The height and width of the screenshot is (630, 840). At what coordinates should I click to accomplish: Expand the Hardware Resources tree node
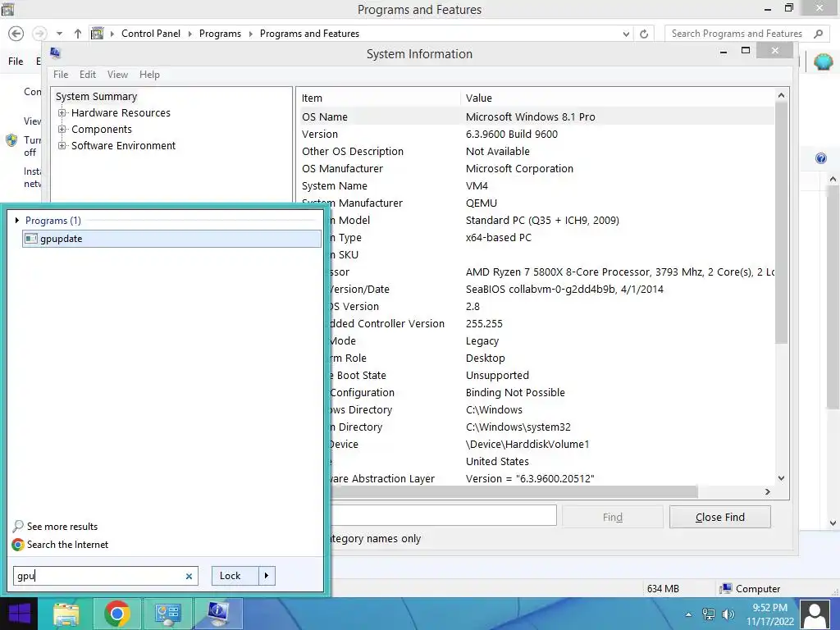coord(62,112)
